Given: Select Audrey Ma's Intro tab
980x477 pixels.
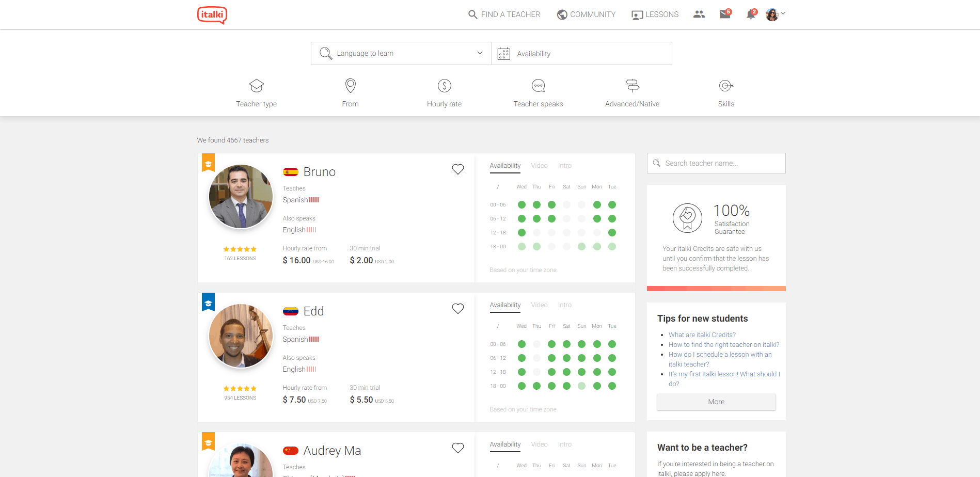Looking at the screenshot, I should pyautogui.click(x=564, y=444).
